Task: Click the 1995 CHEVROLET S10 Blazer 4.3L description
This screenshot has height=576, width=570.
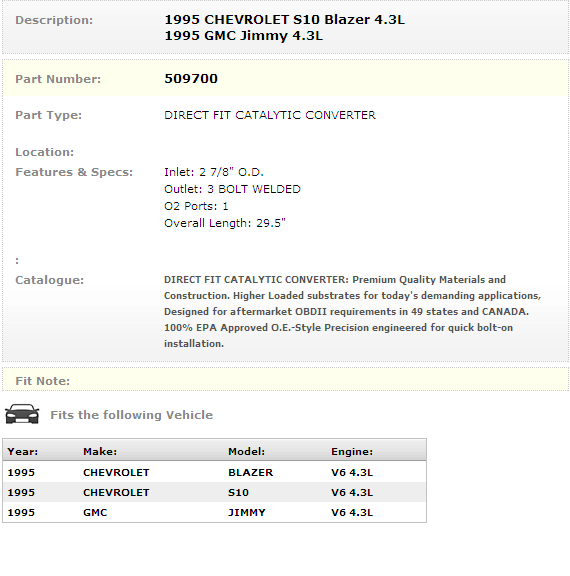Action: [284, 19]
